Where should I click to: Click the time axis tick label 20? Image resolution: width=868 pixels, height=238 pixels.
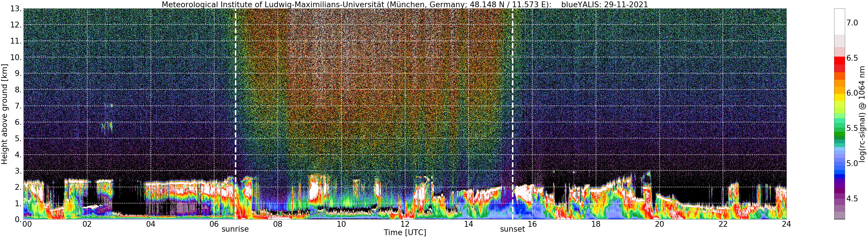pos(659,224)
